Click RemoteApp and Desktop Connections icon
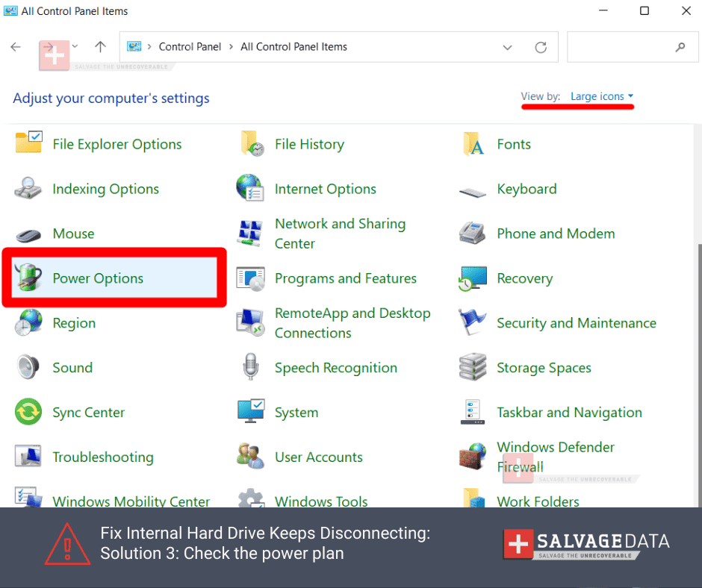The width and height of the screenshot is (702, 588). pos(250,322)
